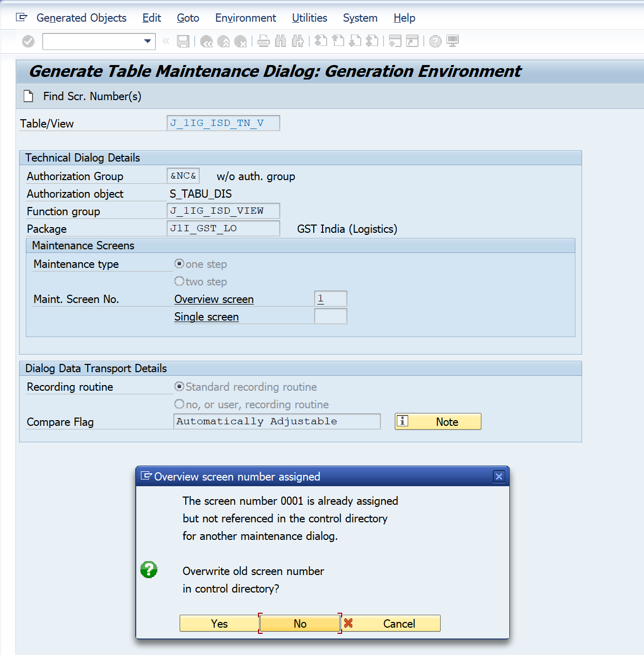
Task: Click the Single screen link
Action: (206, 317)
